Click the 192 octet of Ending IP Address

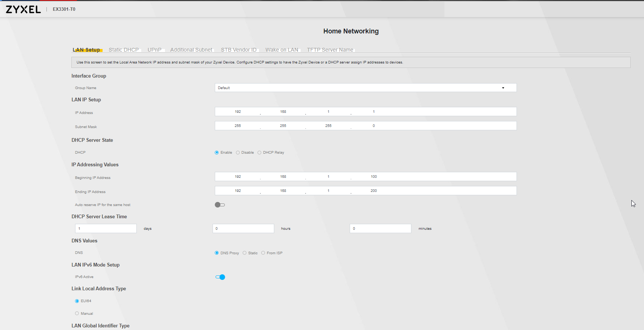(238, 191)
